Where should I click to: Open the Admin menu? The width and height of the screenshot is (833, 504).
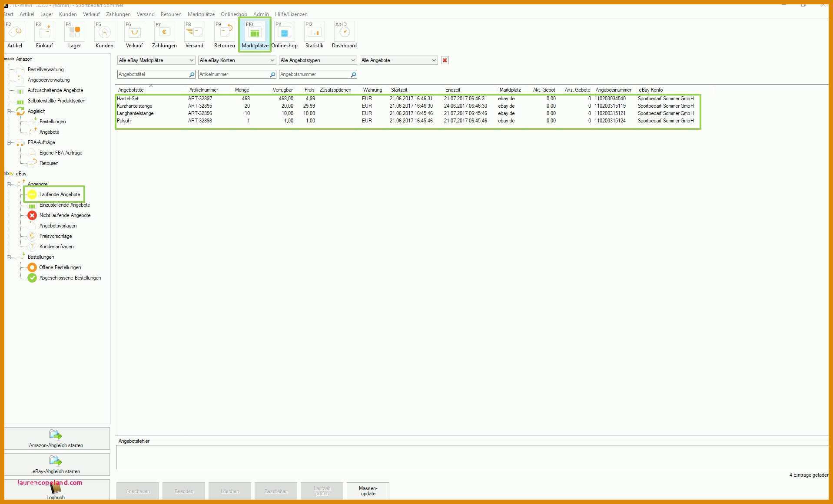click(x=261, y=14)
